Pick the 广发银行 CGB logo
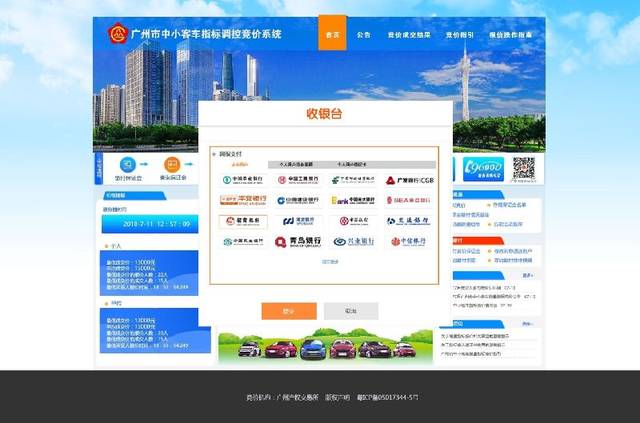This screenshot has height=423, width=640. (409, 180)
